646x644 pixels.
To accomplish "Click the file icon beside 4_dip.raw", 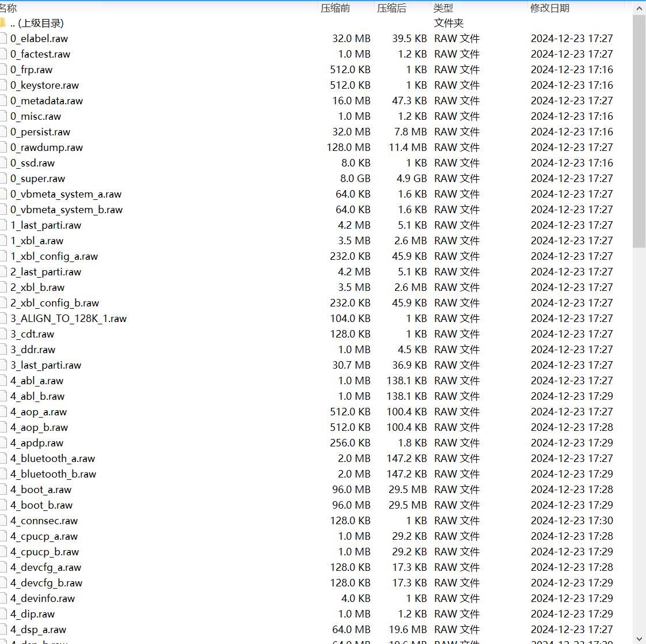I will point(3,614).
